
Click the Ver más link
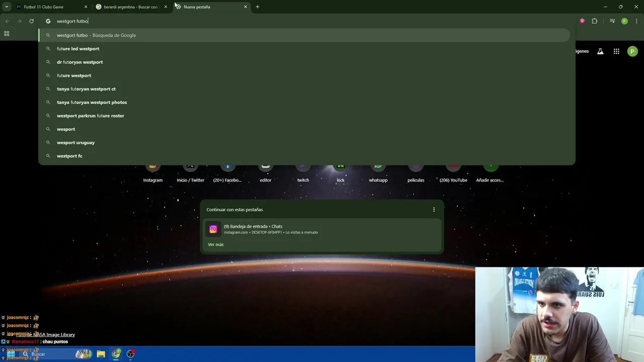[x=215, y=244]
